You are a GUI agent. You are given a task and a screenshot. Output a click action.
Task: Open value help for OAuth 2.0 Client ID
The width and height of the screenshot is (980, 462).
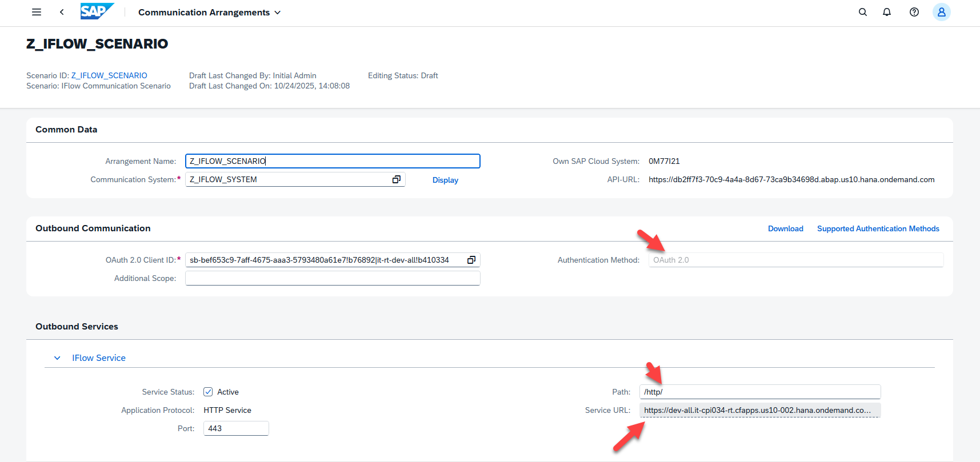tap(471, 260)
